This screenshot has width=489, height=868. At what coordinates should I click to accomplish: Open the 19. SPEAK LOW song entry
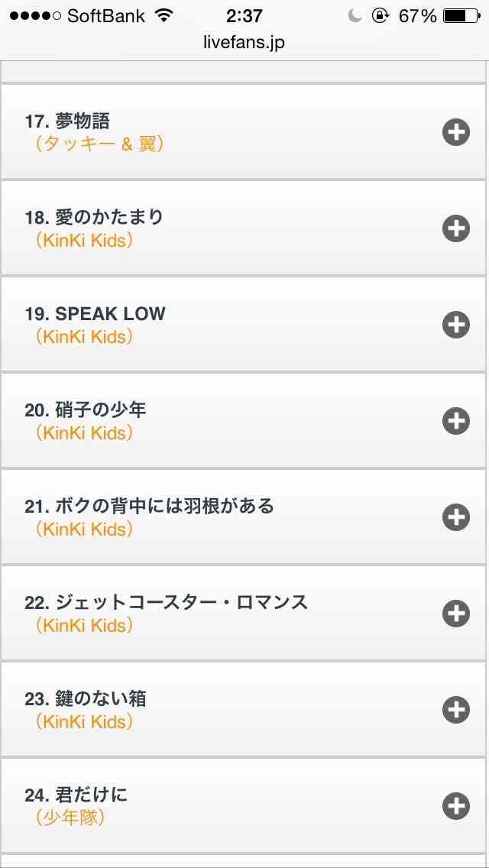click(95, 314)
